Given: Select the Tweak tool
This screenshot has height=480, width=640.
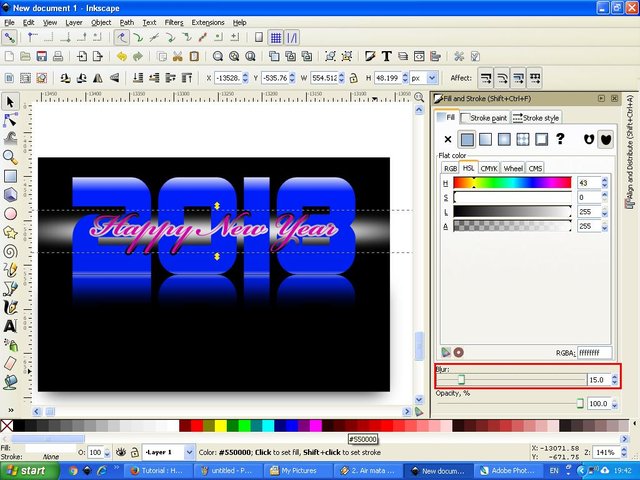Looking at the screenshot, I should (10, 138).
